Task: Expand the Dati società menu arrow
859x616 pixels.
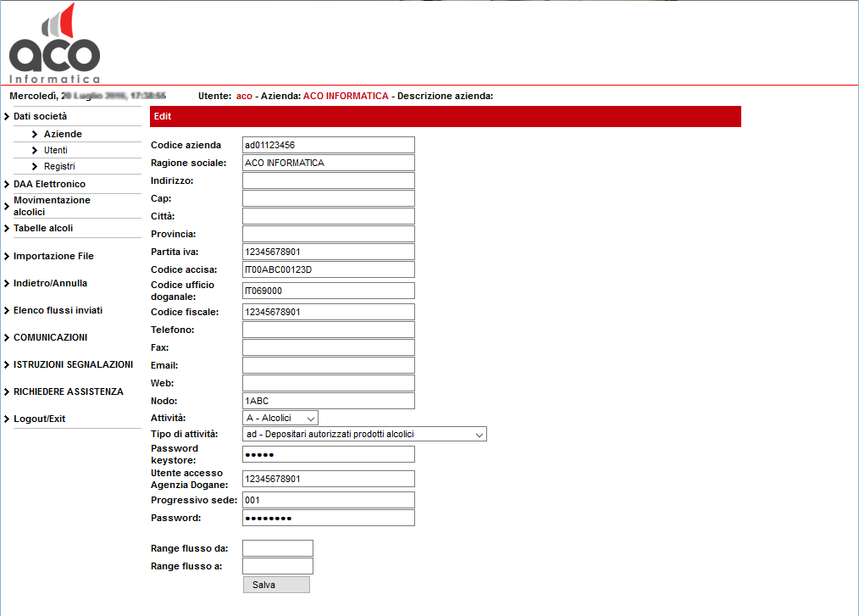Action: 7,117
